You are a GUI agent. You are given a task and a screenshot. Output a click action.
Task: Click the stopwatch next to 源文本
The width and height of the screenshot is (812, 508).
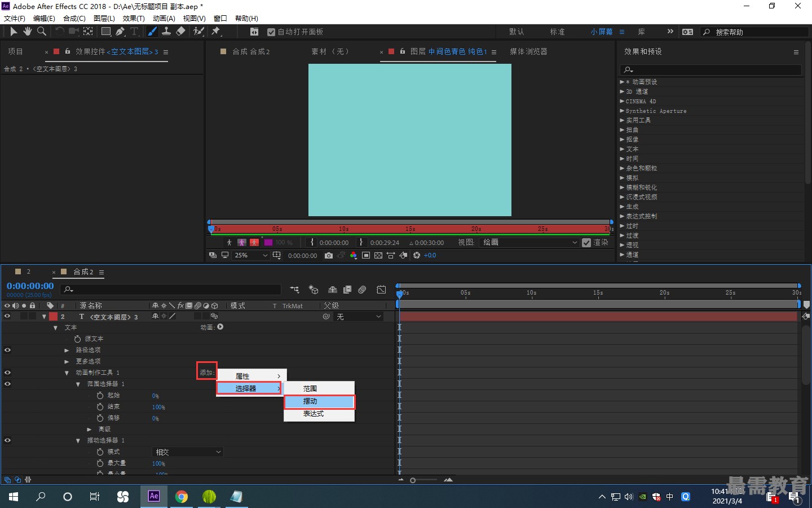pos(78,339)
